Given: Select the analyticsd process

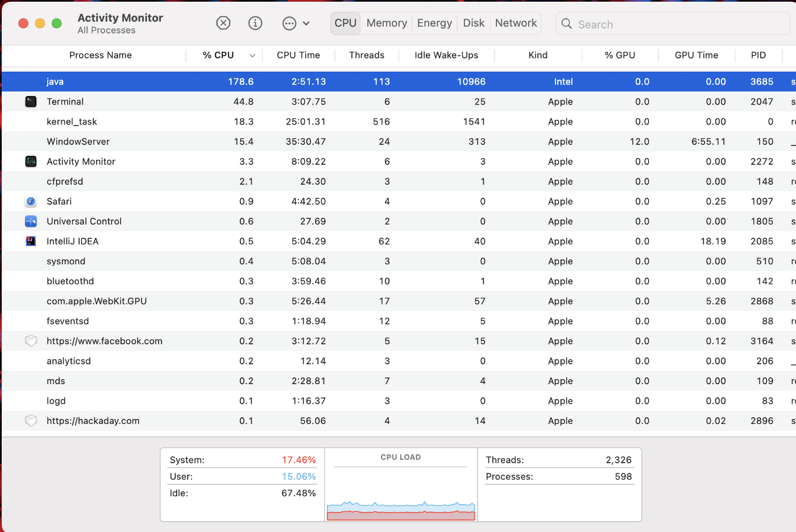Looking at the screenshot, I should point(69,361).
